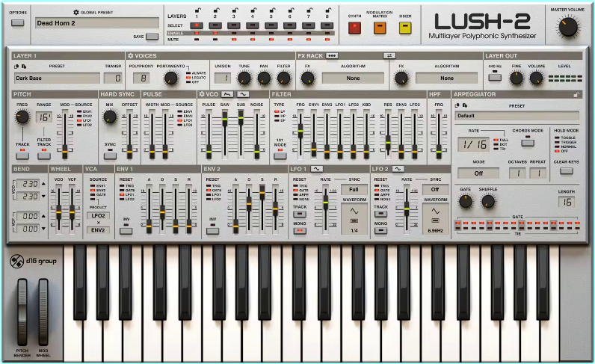Viewport: 595px width, 364px height.
Task: Unlock layer 1 padlock icon
Action: pyautogui.click(x=197, y=10)
